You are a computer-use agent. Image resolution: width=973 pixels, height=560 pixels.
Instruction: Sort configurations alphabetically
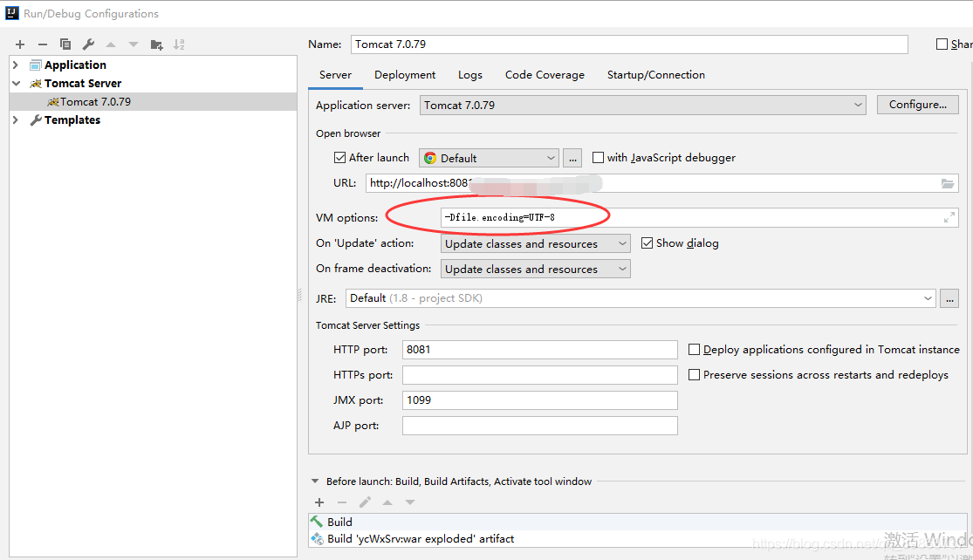pyautogui.click(x=179, y=44)
